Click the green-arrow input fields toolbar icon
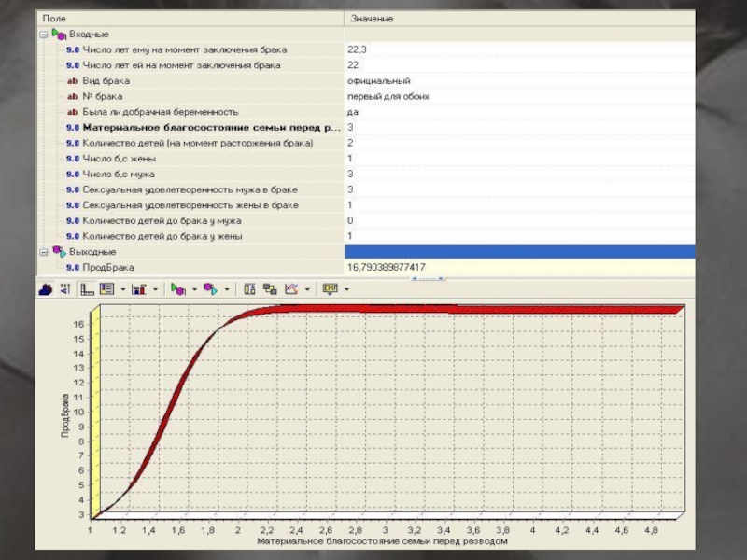The image size is (747, 560). pyautogui.click(x=176, y=289)
